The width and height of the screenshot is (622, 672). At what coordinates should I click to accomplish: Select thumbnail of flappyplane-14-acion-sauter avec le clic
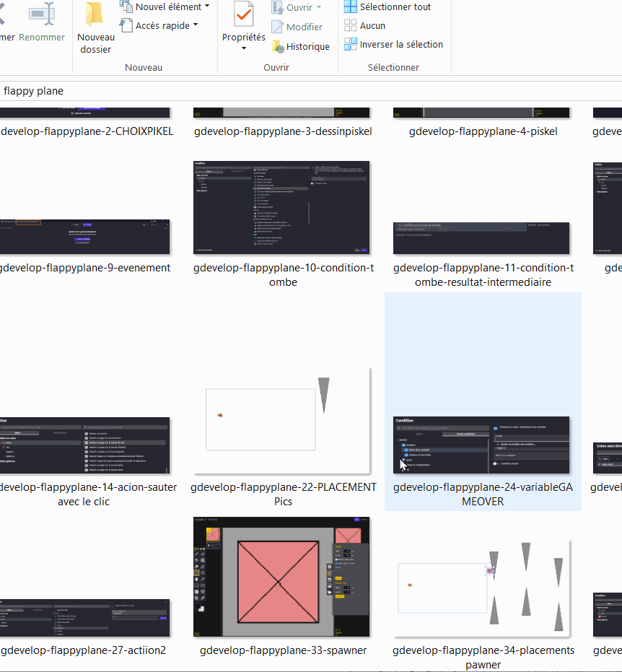pyautogui.click(x=85, y=445)
